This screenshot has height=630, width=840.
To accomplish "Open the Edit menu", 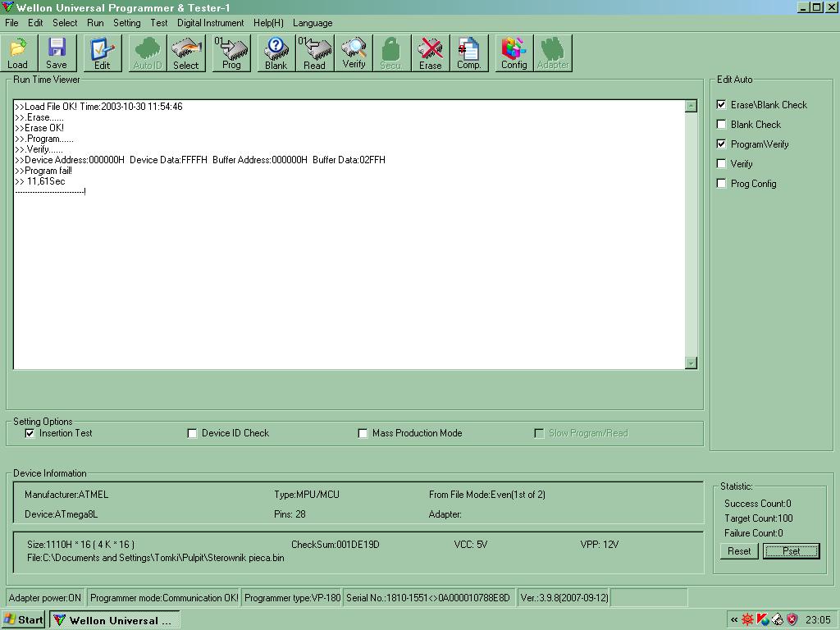I will (x=35, y=23).
